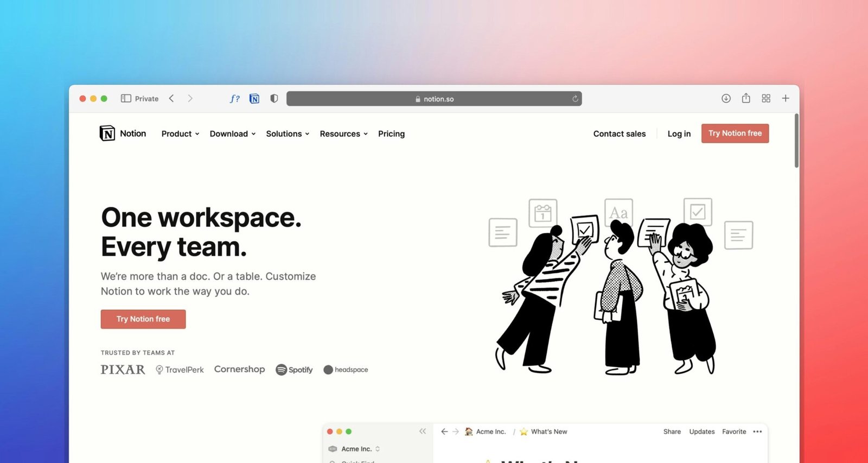Viewport: 868px width, 463px height.
Task: Click the fx formula extension icon
Action: (234, 98)
